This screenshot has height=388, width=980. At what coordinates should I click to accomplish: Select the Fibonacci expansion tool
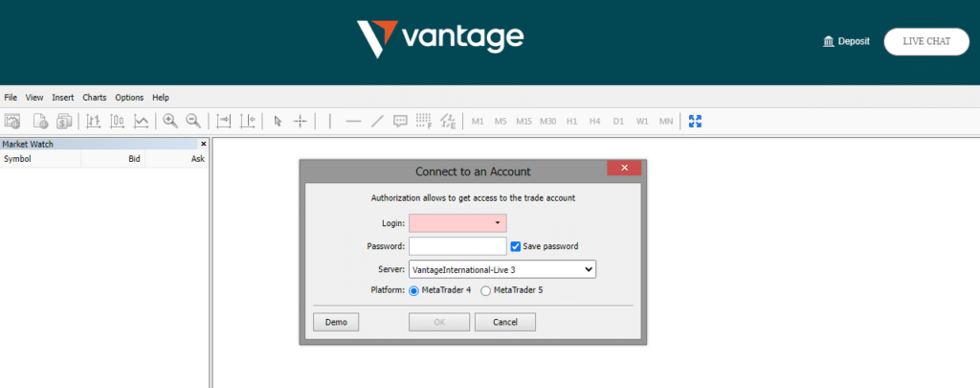[x=448, y=121]
